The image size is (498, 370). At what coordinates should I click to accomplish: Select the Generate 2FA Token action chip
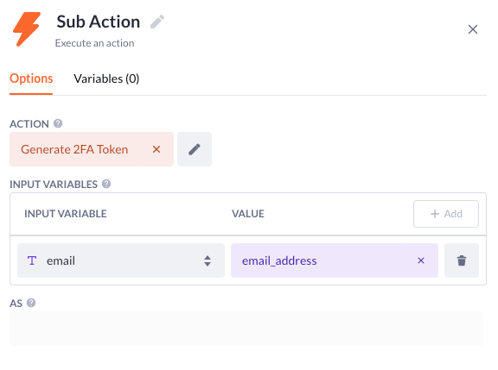(91, 149)
